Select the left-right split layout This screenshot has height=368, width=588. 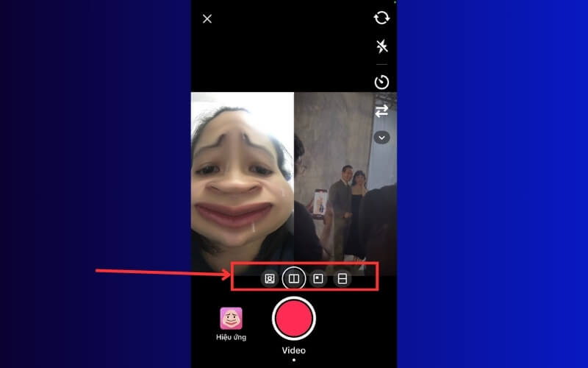293,279
